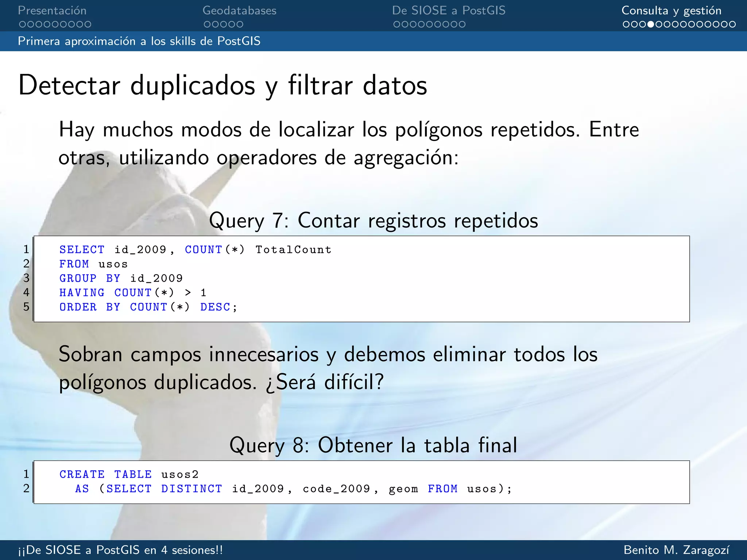
Task: Click the footer title ¡¡De SIOSE a PostGIS en 4 sesiones!!
Action: click(120, 550)
